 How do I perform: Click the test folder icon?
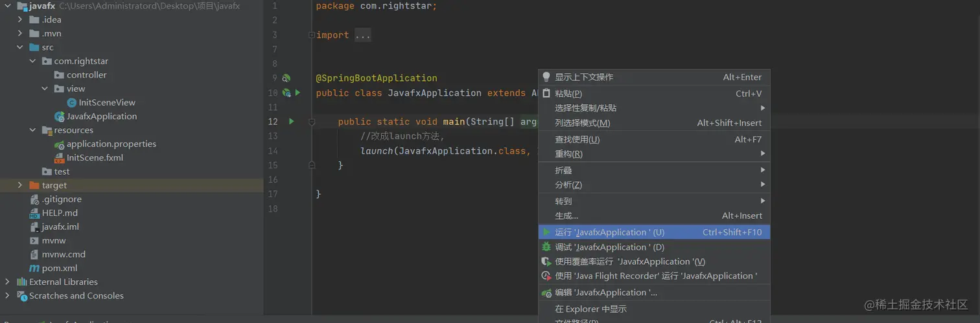point(47,172)
